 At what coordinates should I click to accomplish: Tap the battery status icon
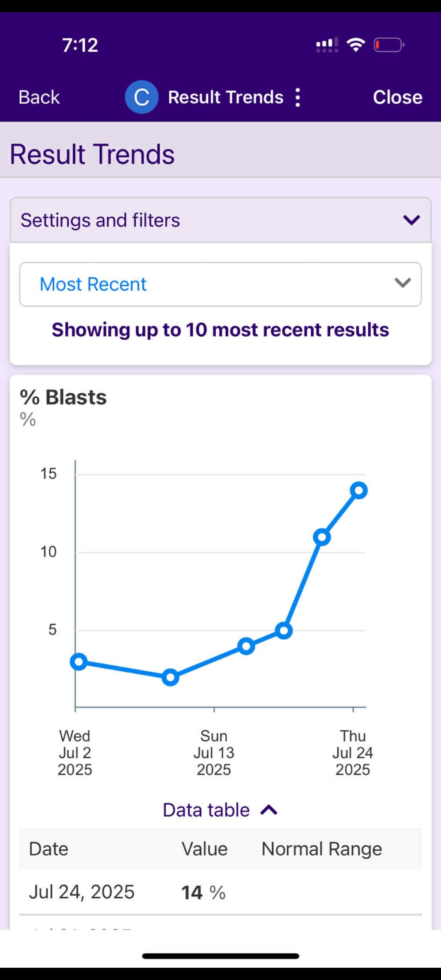click(x=388, y=45)
